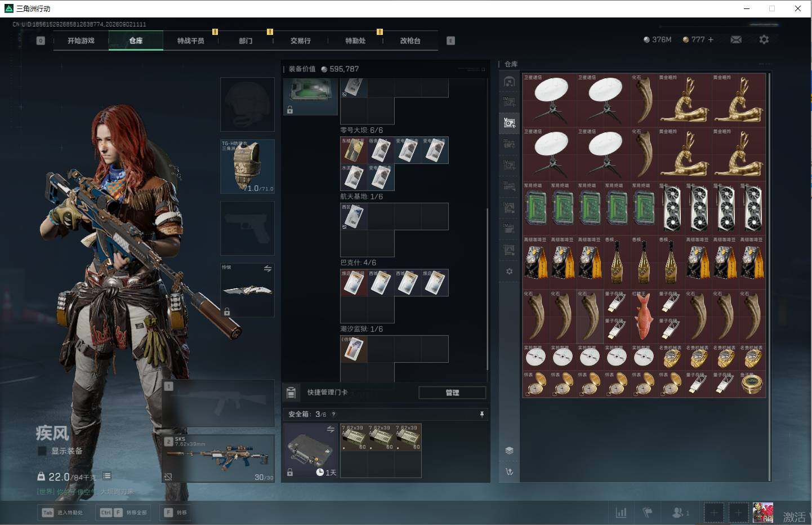Open warehouse sidebar gear settings

(x=509, y=272)
